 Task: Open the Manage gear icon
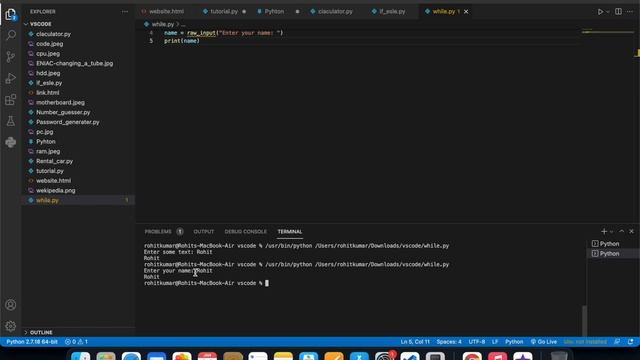(x=11, y=326)
